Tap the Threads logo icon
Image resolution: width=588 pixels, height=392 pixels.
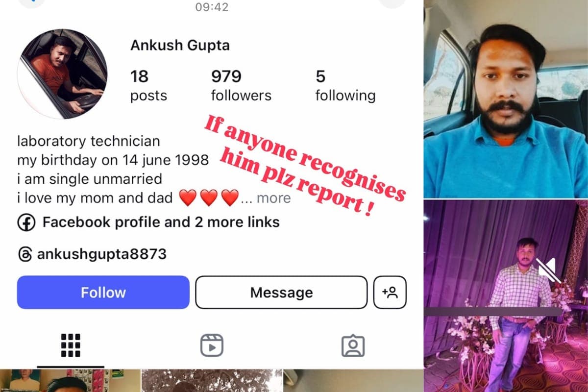(25, 255)
